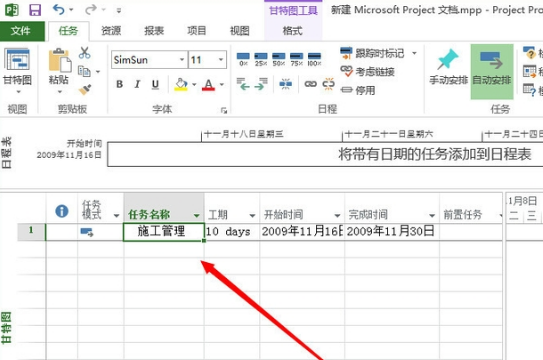Open the 完成时间 column filter arrow
Viewport: 543px width, 360px height.
tap(432, 216)
